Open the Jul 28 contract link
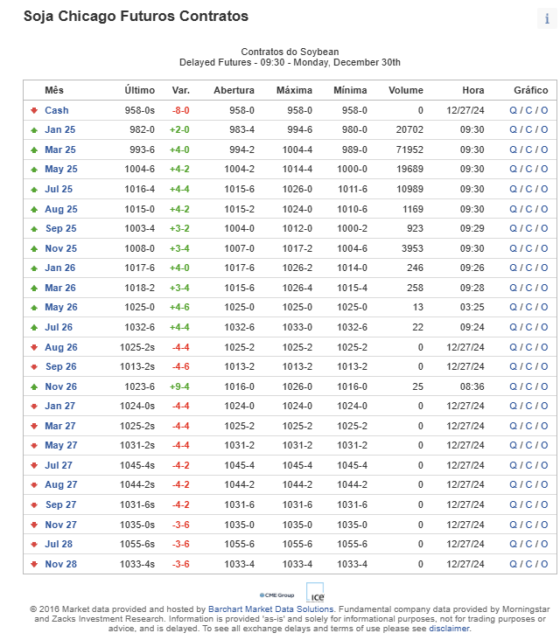This screenshot has width=560, height=640. tap(58, 544)
